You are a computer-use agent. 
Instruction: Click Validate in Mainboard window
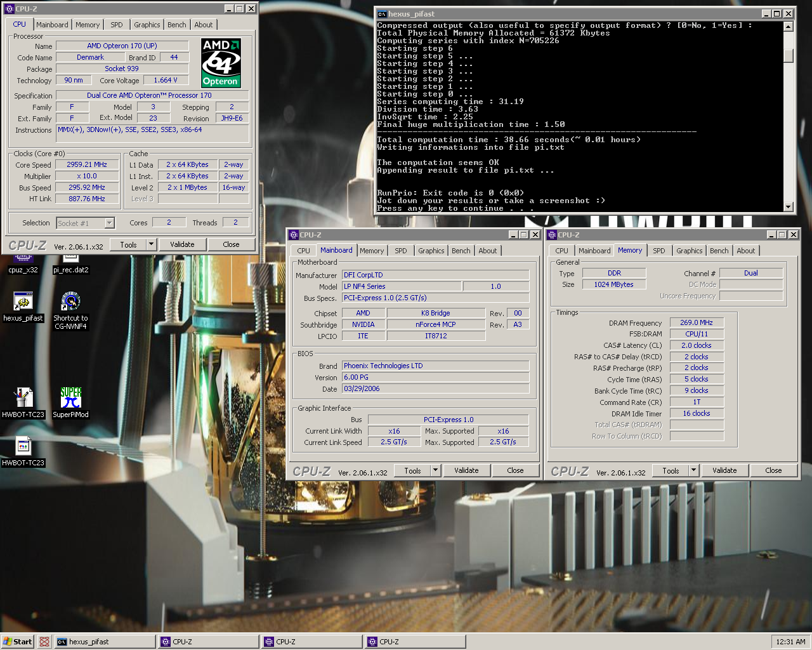[466, 470]
